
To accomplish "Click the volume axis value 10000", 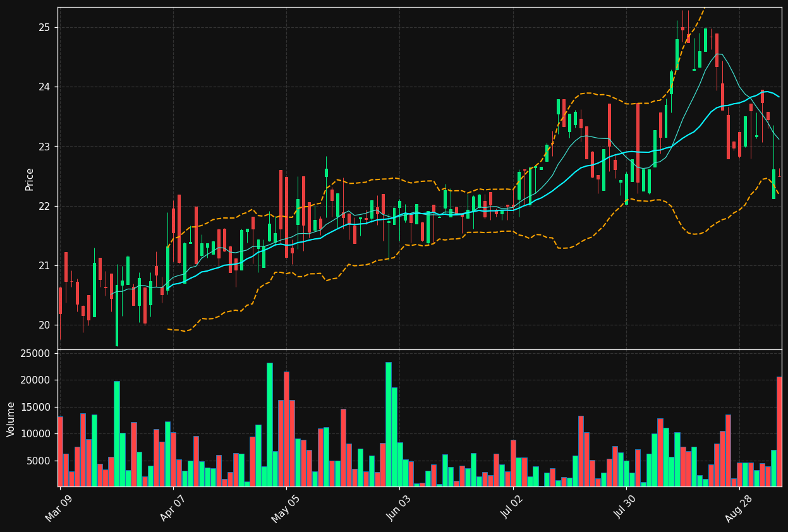I will [35, 434].
